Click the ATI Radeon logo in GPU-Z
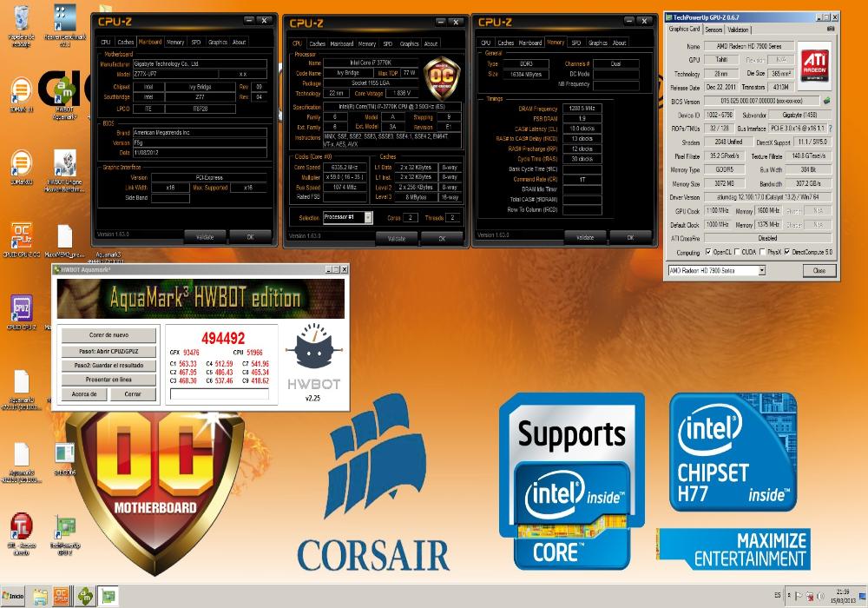This screenshot has height=608, width=868. (x=815, y=65)
